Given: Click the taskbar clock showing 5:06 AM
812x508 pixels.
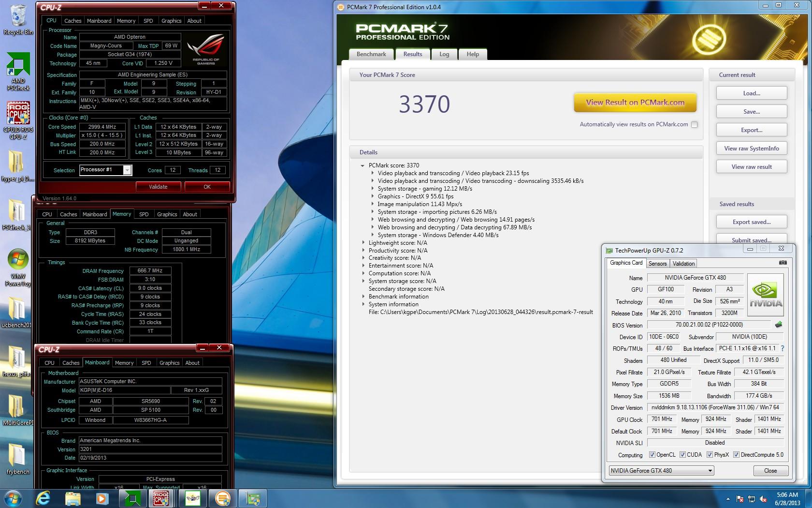Looking at the screenshot, I should pyautogui.click(x=787, y=499).
